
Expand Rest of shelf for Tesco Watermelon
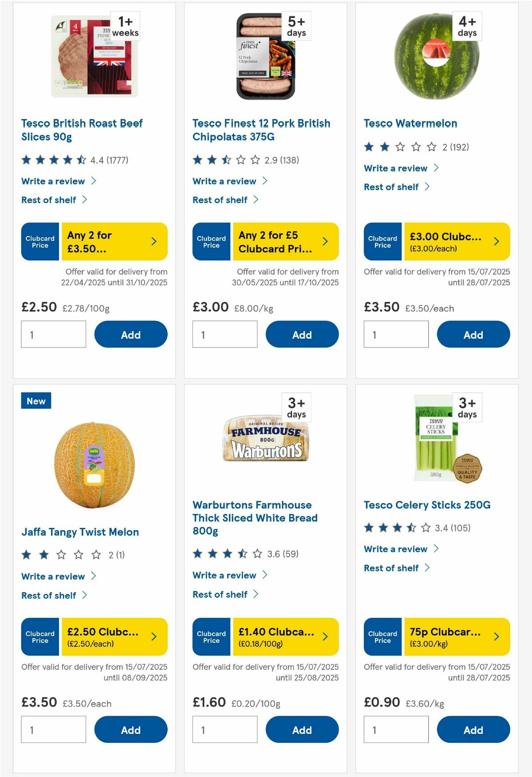tap(391, 187)
